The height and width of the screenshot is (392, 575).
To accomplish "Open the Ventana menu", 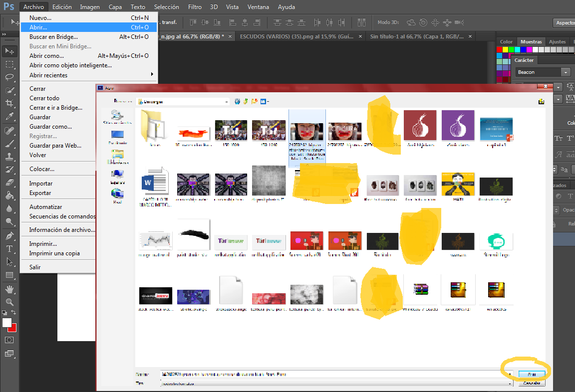I will 258,7.
